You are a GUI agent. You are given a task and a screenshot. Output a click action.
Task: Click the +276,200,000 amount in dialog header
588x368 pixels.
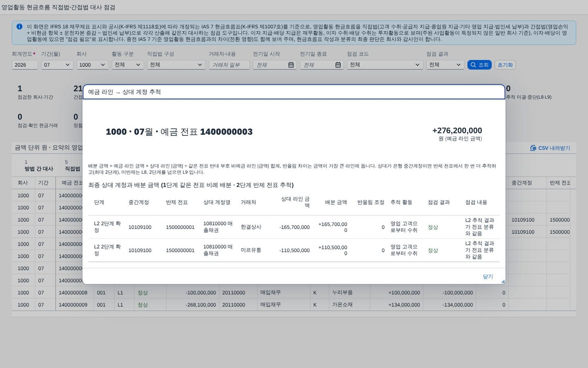(x=457, y=130)
